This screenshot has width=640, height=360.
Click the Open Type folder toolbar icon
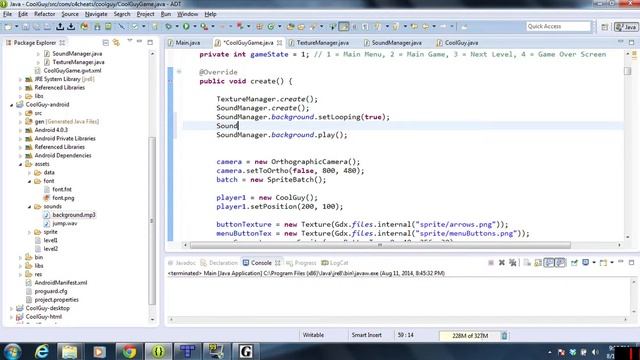pyautogui.click(x=290, y=27)
